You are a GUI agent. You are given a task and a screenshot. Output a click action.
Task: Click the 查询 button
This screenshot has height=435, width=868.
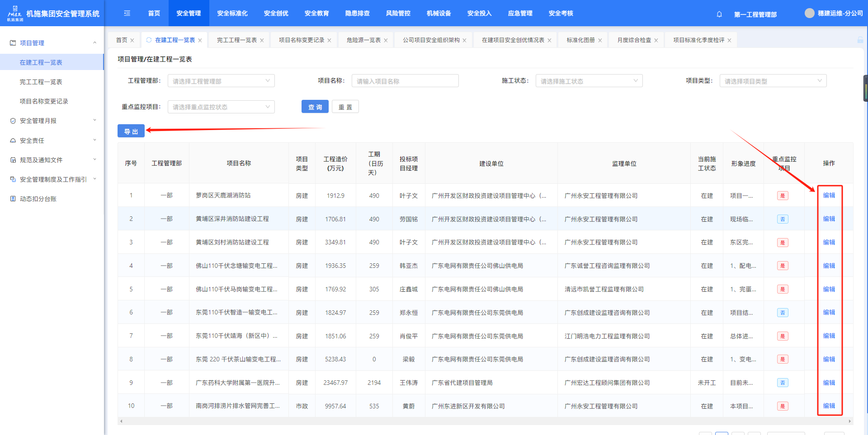(315, 107)
